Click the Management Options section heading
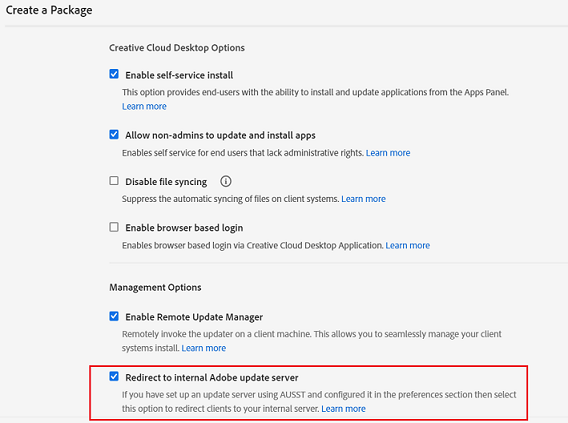This screenshot has height=423, width=568. (x=155, y=288)
